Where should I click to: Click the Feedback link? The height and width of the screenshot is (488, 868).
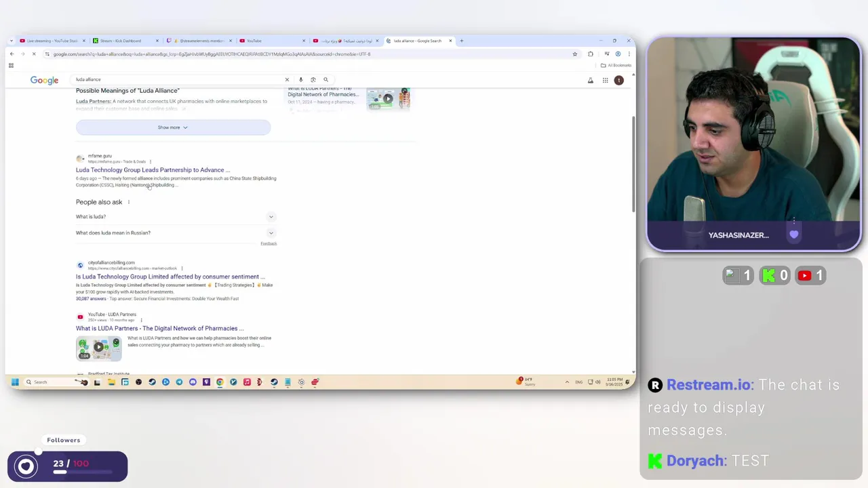tap(269, 243)
